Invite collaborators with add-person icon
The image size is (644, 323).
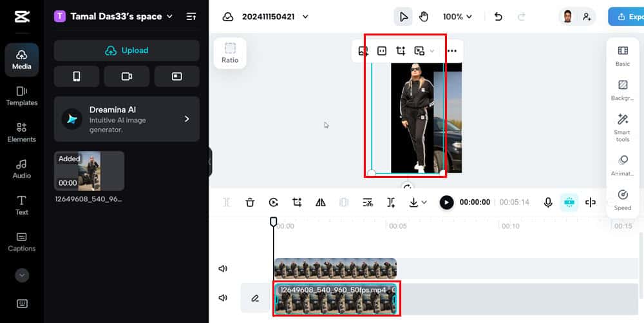[587, 17]
